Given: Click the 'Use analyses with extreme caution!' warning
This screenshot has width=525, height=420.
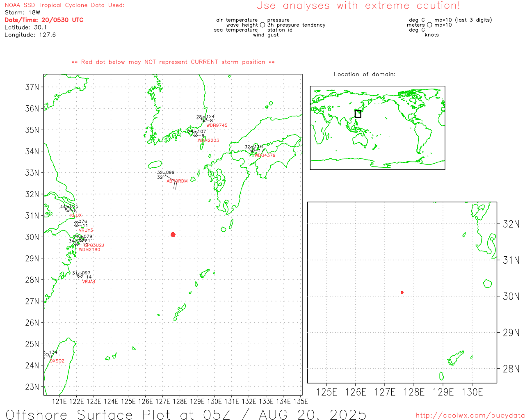Looking at the screenshot, I should [x=358, y=6].
